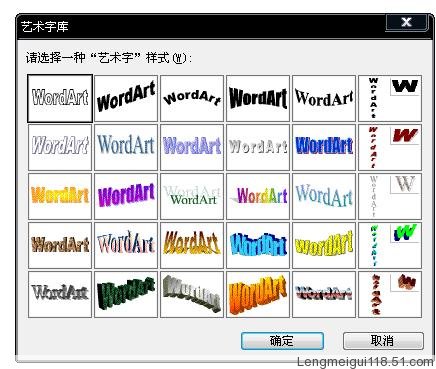436x369 pixels.
Task: Select the red vertical WordArt style
Action: coord(390,147)
